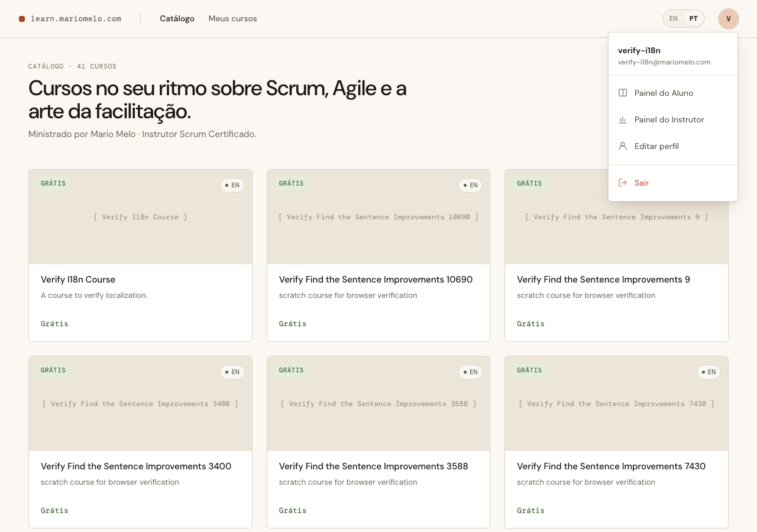Go to Meus cursos tab
Viewport: 757px width, 532px height.
(233, 19)
